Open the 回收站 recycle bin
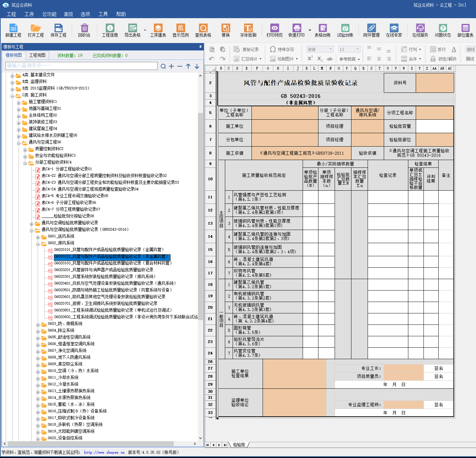Viewport: 476px width, 458px height. 84,30
